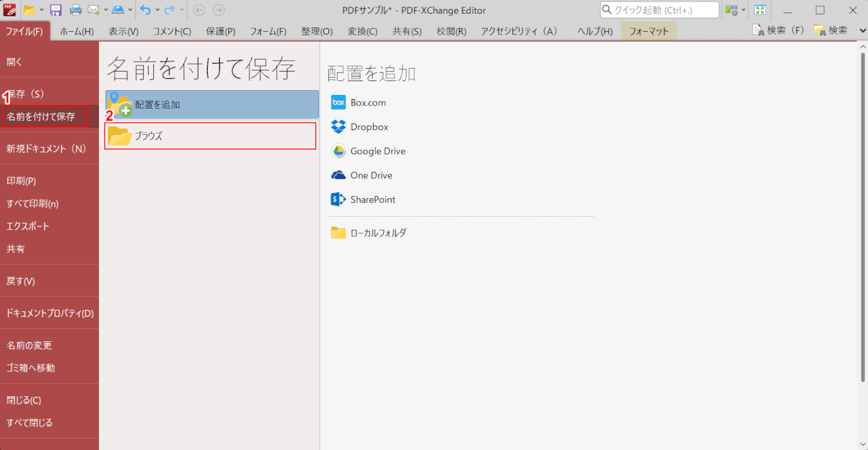Open the フォーマット ribbon tab
This screenshot has height=450, width=868.
pyautogui.click(x=649, y=31)
